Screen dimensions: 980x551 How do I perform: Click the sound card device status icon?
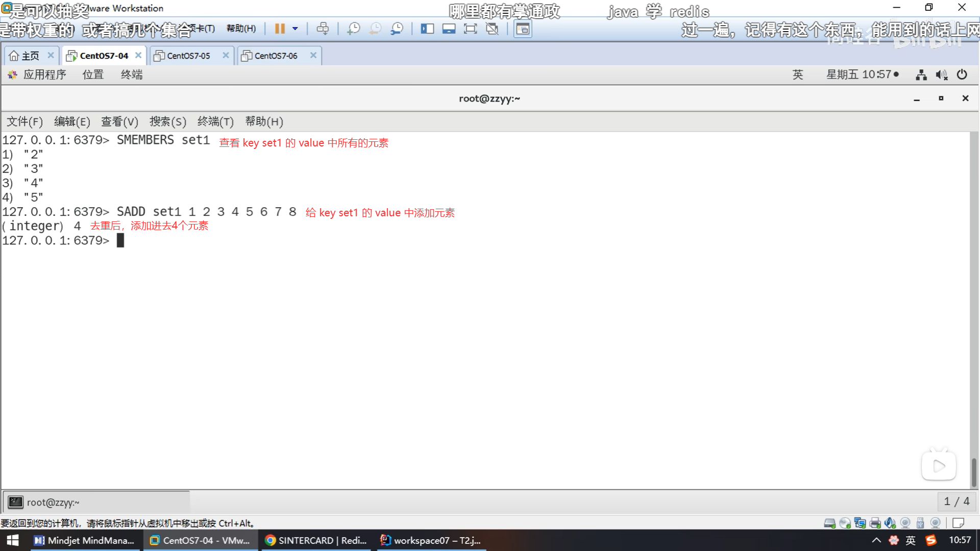click(x=890, y=523)
